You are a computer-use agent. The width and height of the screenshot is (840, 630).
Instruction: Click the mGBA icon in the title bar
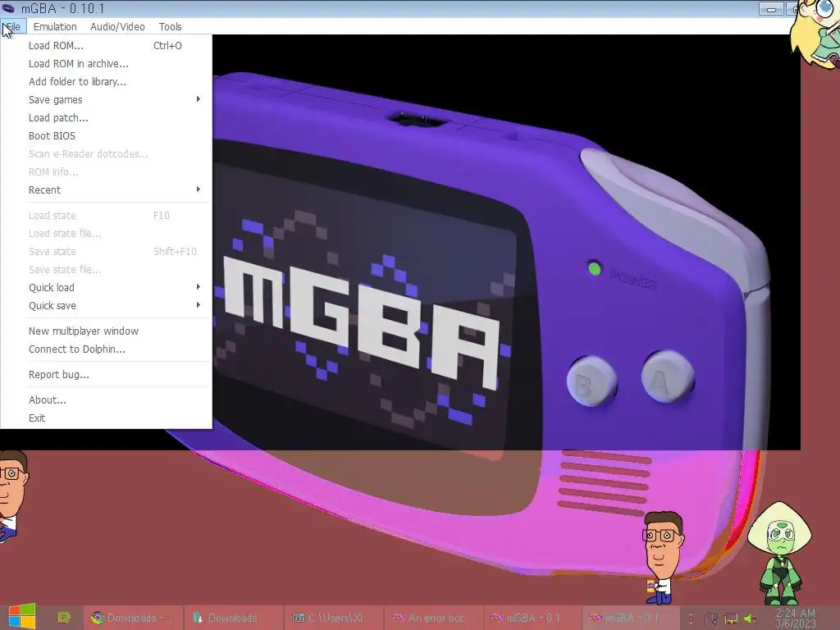pyautogui.click(x=8, y=8)
